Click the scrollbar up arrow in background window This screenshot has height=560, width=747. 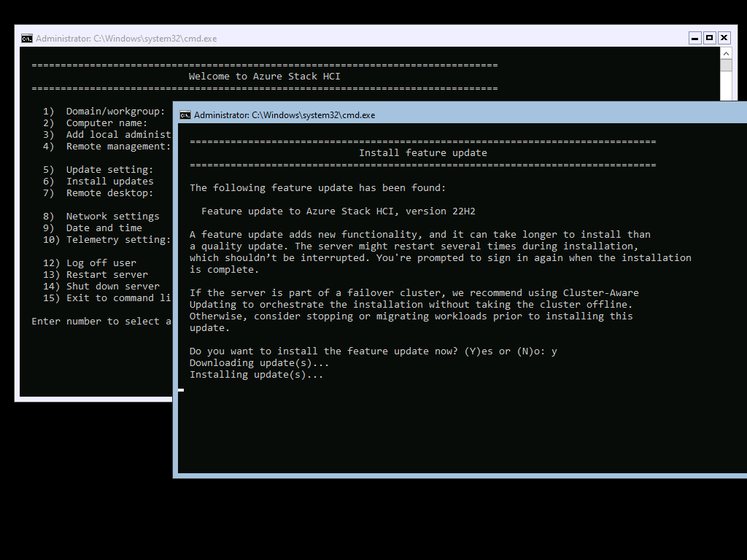(x=726, y=54)
